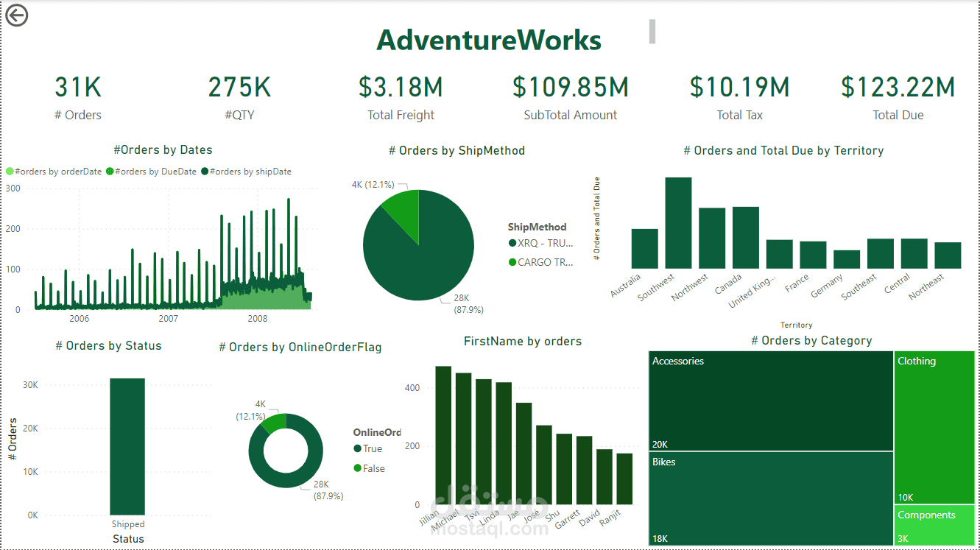Select the David bar in FirstName chart
Screen dimensions: 980x550
pyautogui.click(x=604, y=477)
